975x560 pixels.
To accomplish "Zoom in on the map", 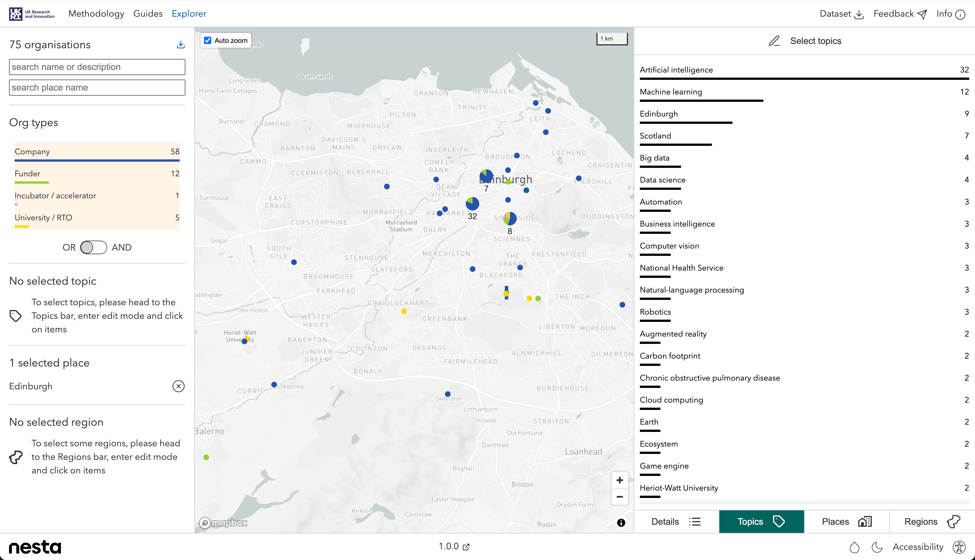I will (x=620, y=480).
